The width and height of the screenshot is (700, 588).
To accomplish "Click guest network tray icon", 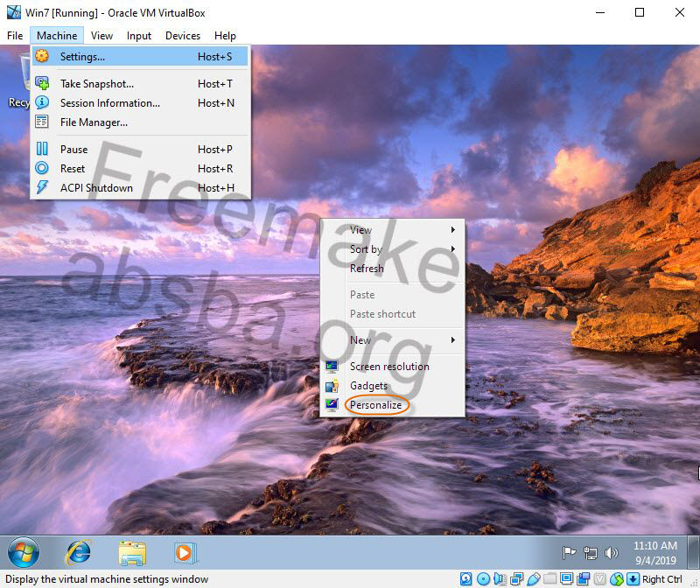I will [x=590, y=553].
